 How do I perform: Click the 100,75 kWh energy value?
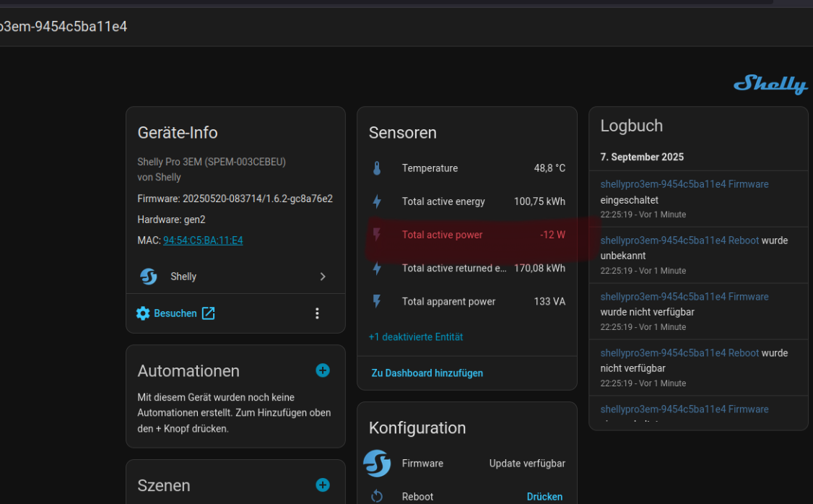click(540, 201)
